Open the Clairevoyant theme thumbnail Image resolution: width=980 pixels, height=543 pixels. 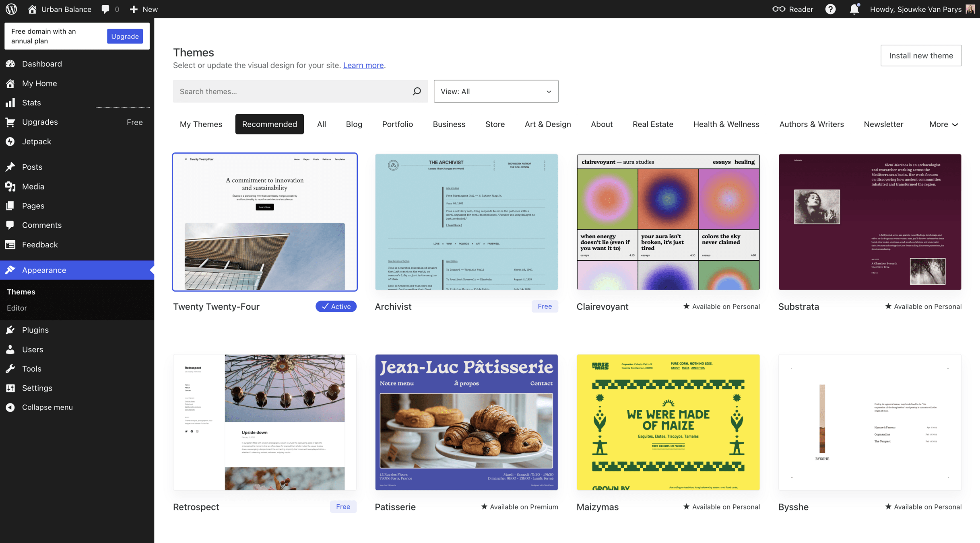coord(668,222)
